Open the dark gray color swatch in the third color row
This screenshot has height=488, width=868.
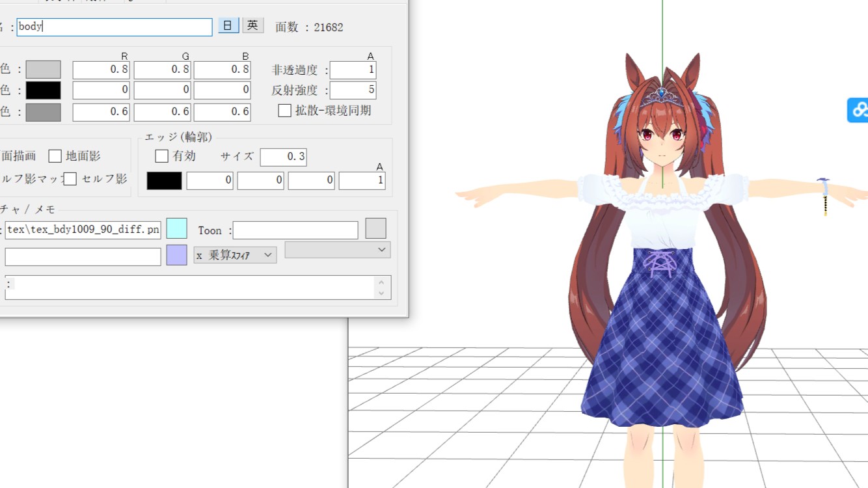click(44, 112)
